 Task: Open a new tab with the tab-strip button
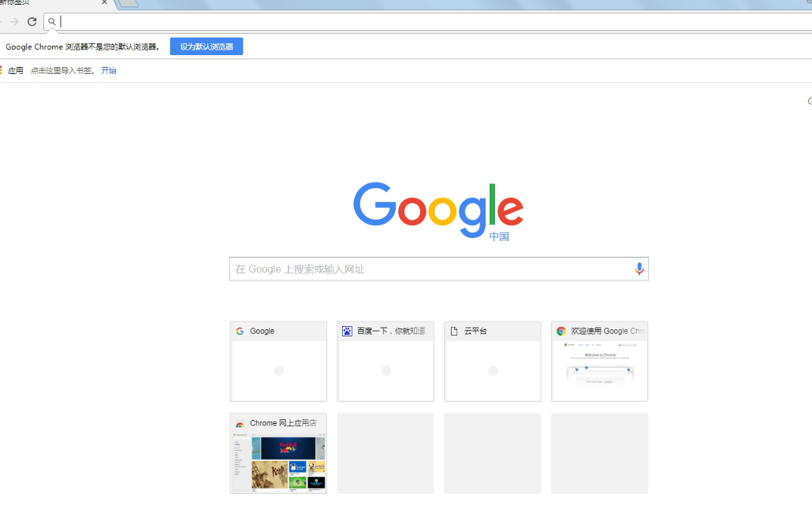pos(129,4)
